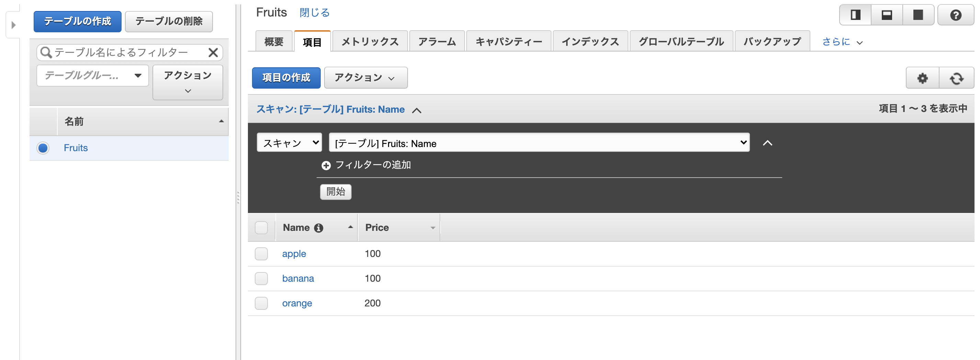Switch to the グローバルテーブル tab
Image resolution: width=980 pixels, height=360 pixels.
[x=681, y=42]
